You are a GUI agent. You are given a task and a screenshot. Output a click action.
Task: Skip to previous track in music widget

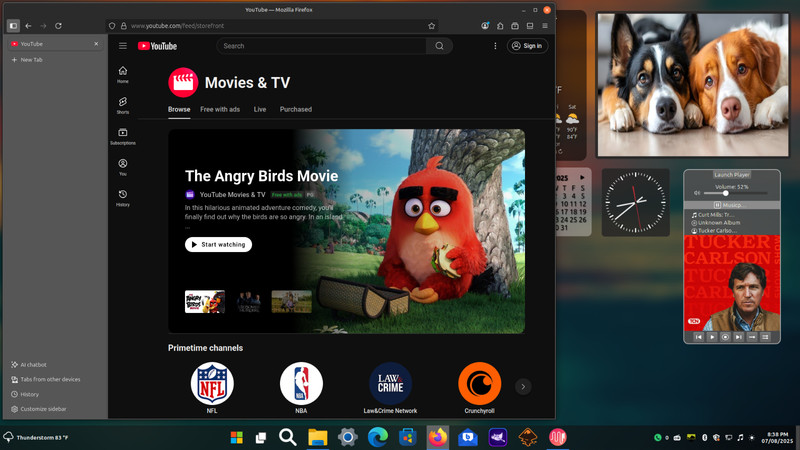click(698, 337)
